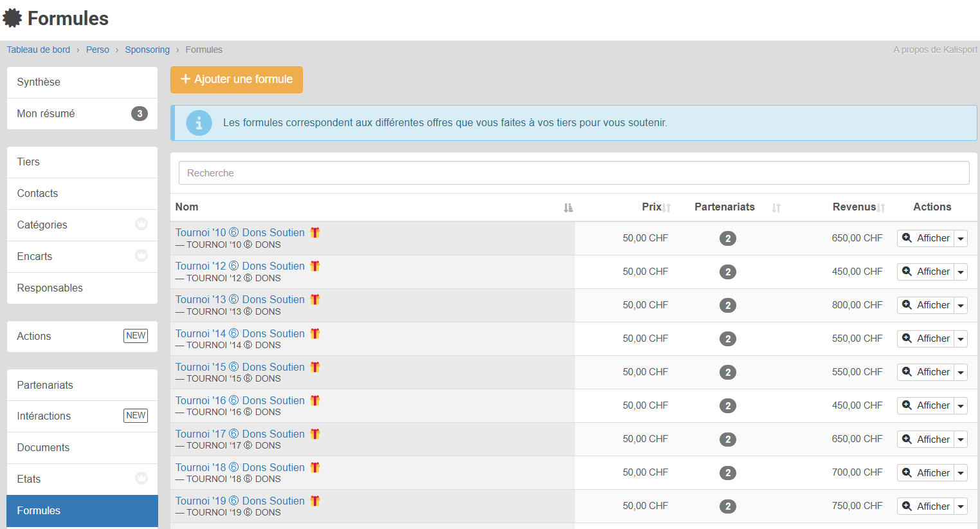
Task: Click the blue info icon in the banner
Action: pos(199,123)
